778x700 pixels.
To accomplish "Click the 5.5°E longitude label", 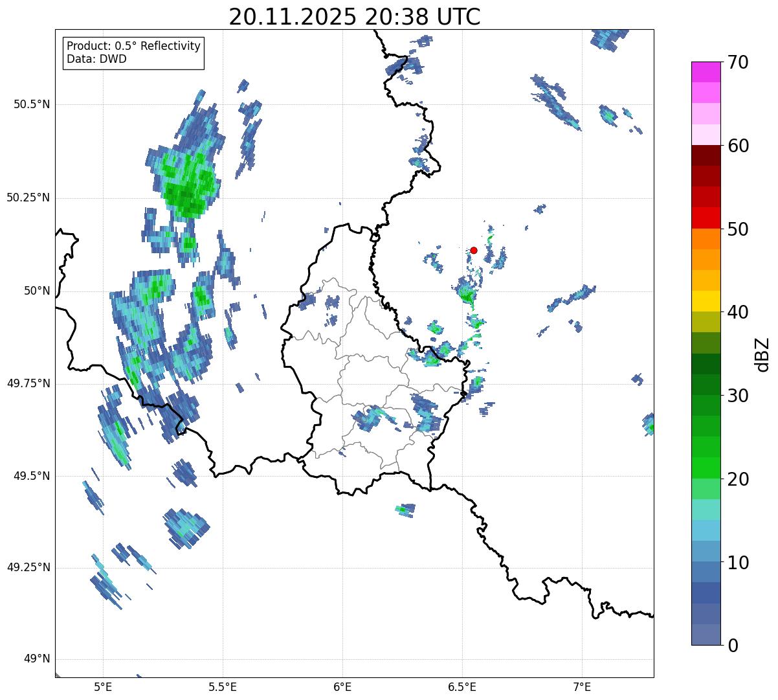I will [223, 686].
